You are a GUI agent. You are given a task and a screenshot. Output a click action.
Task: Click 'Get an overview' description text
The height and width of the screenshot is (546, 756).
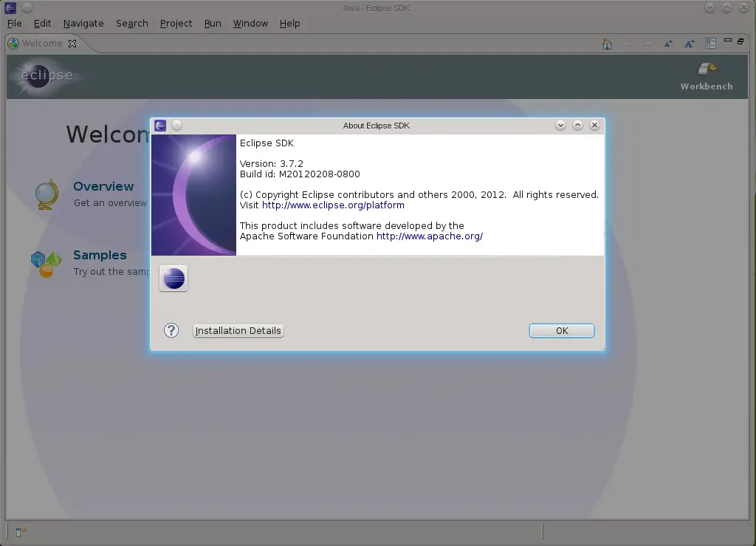(111, 203)
